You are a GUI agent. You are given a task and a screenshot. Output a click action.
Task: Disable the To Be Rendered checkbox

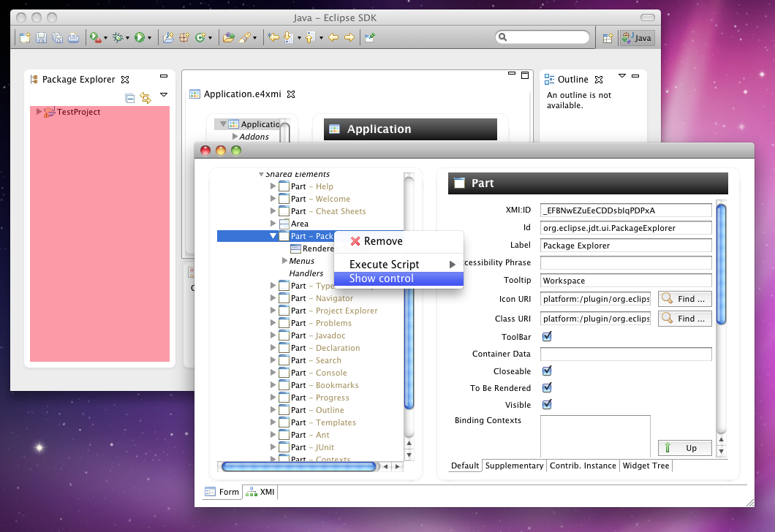(x=546, y=388)
